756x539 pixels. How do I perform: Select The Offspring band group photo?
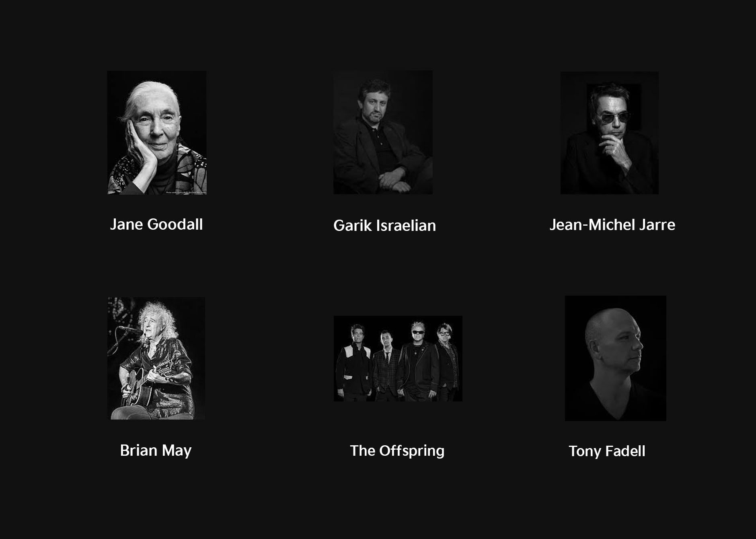(398, 358)
